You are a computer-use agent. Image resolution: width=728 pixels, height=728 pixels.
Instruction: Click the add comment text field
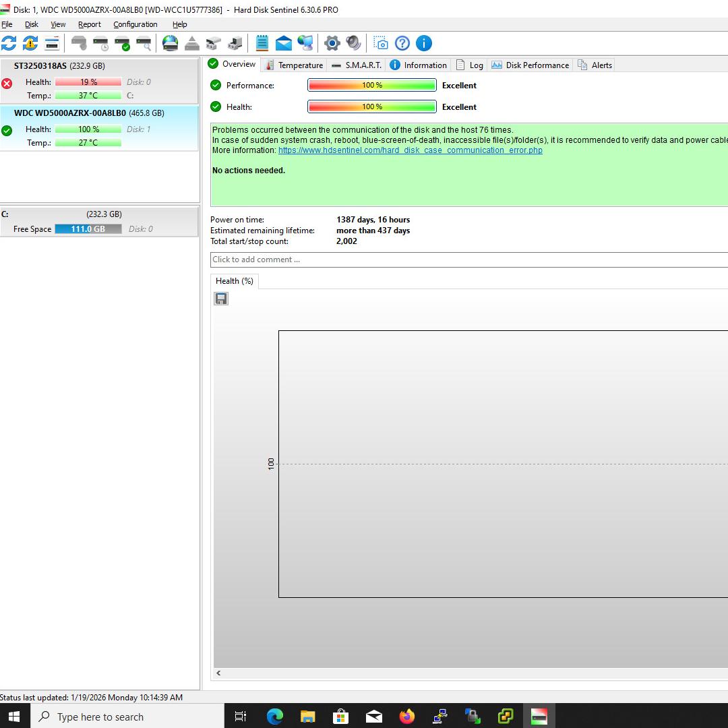[465, 260]
